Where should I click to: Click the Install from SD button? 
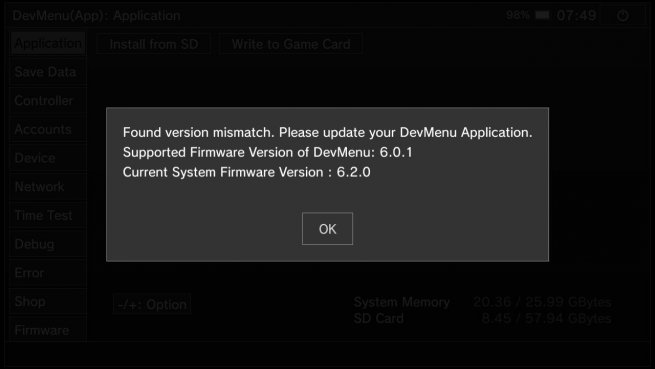154,44
